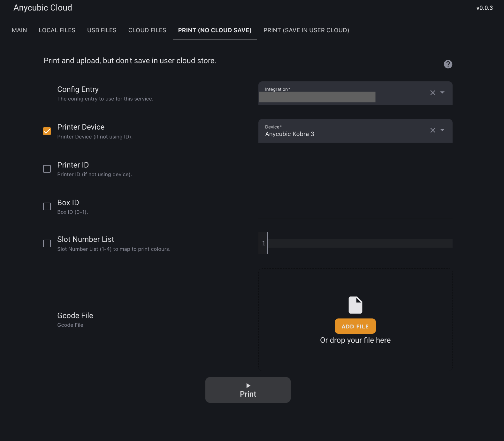Open the help question mark icon

point(448,64)
